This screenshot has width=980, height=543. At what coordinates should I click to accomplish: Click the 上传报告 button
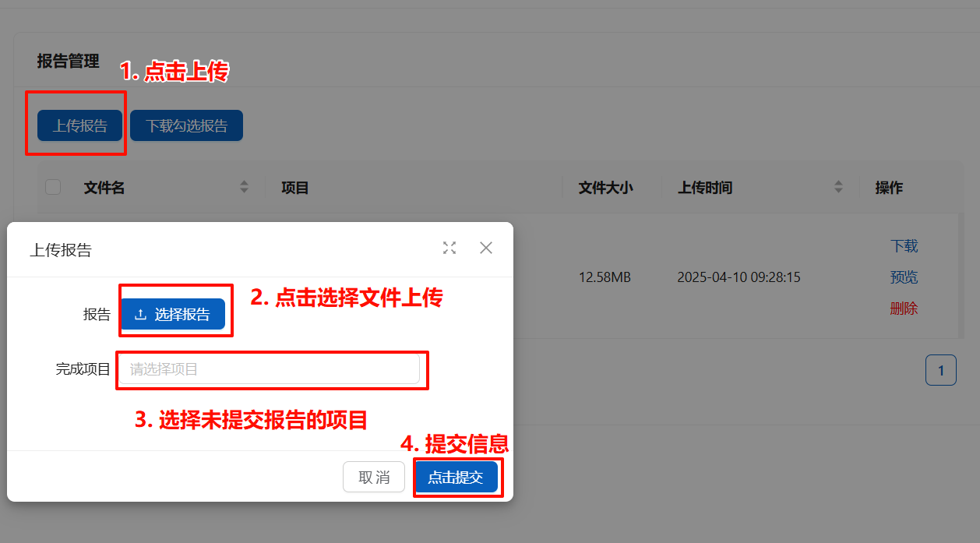pos(80,125)
